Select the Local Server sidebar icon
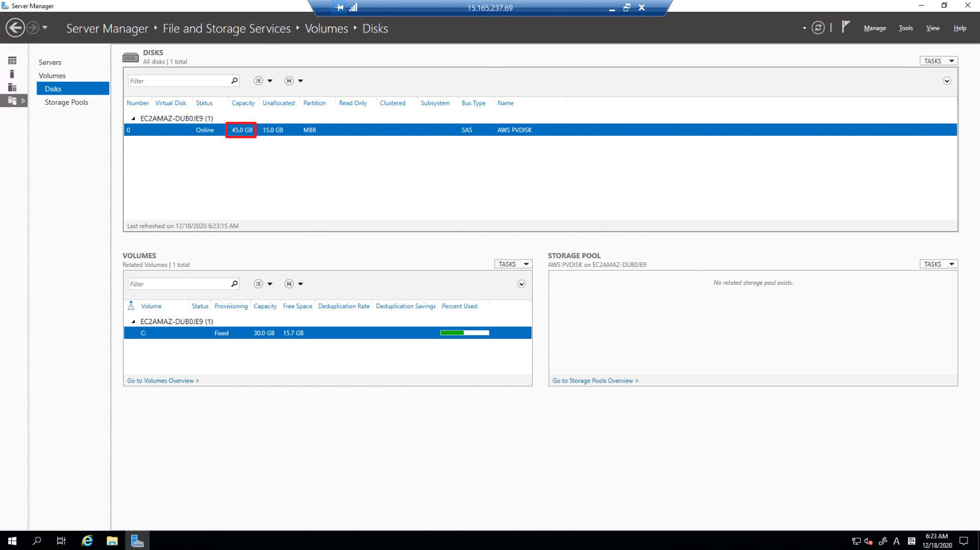Image resolution: width=980 pixels, height=550 pixels. (x=12, y=74)
